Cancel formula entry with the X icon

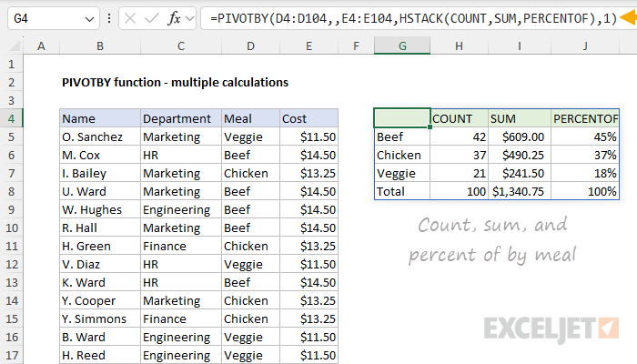point(130,19)
